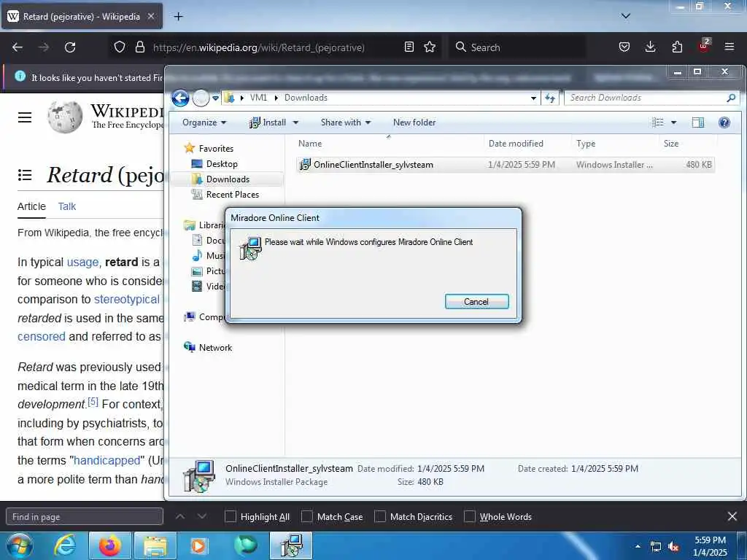Open the handicapped link

(x=107, y=461)
